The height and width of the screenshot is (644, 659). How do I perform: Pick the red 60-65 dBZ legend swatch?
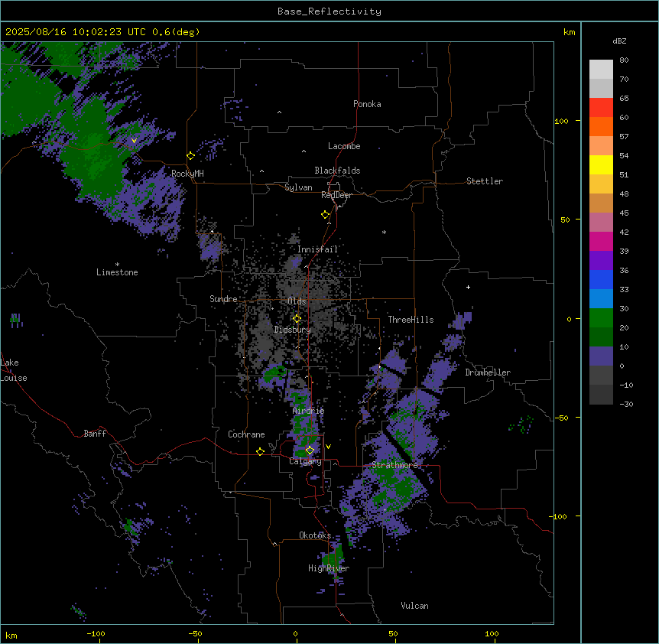601,107
